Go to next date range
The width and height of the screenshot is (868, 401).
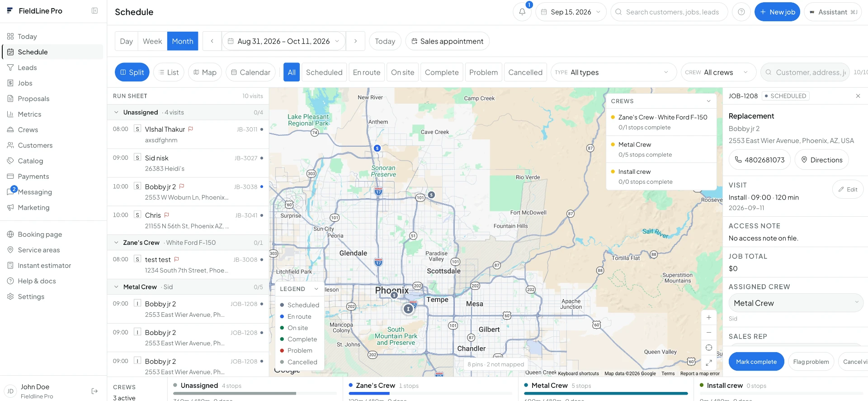[x=356, y=41]
